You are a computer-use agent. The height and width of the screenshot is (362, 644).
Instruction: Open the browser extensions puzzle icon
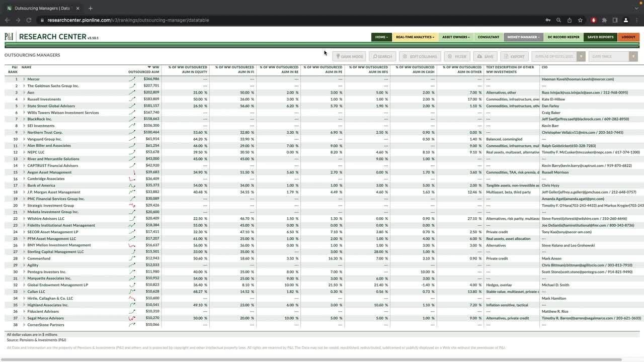pos(604,20)
